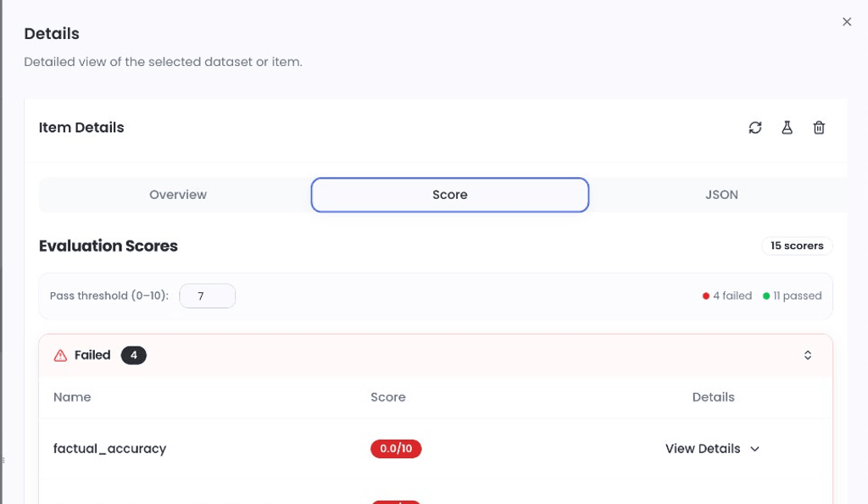Click the Failed warning triangle icon
The height and width of the screenshot is (504, 868).
tap(60, 355)
